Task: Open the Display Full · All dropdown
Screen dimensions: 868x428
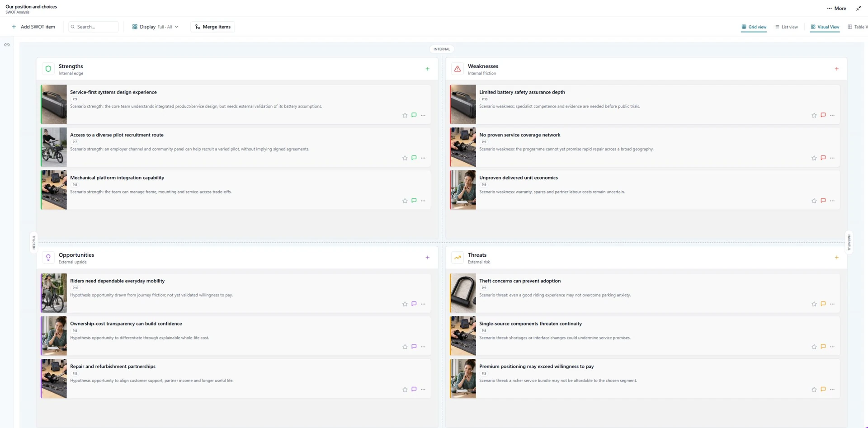Action: (x=155, y=27)
